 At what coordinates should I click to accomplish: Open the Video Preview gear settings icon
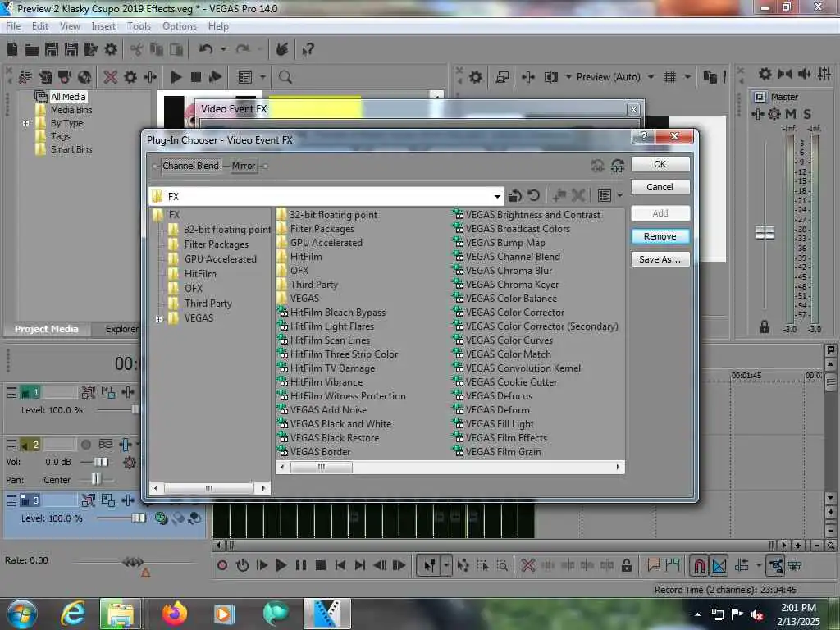pyautogui.click(x=475, y=77)
